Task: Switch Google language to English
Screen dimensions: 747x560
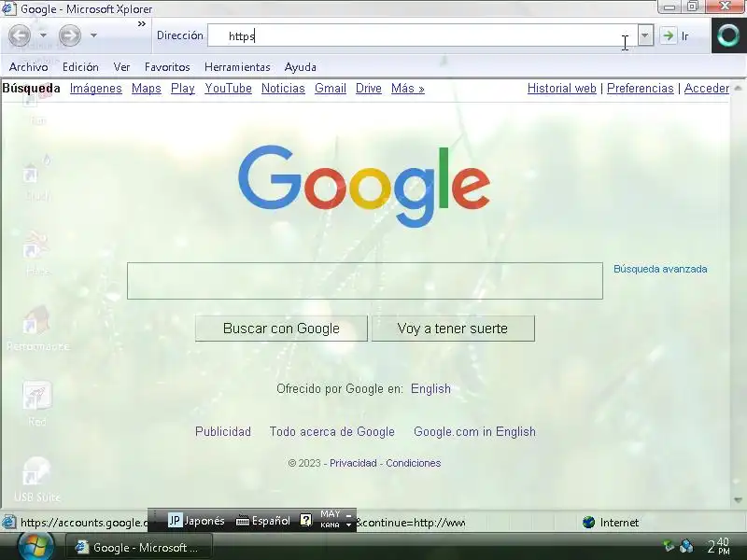Action: [x=430, y=389]
